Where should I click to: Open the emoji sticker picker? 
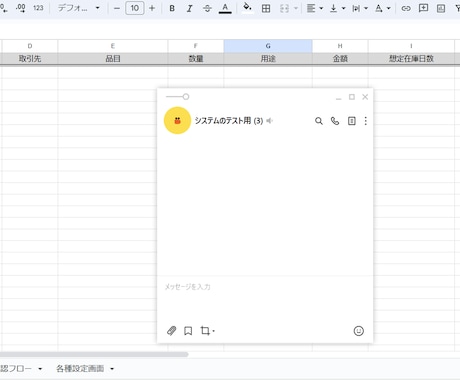pyautogui.click(x=359, y=331)
